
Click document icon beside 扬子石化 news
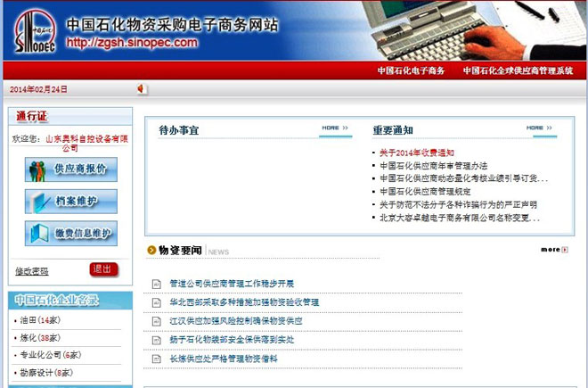click(x=157, y=341)
